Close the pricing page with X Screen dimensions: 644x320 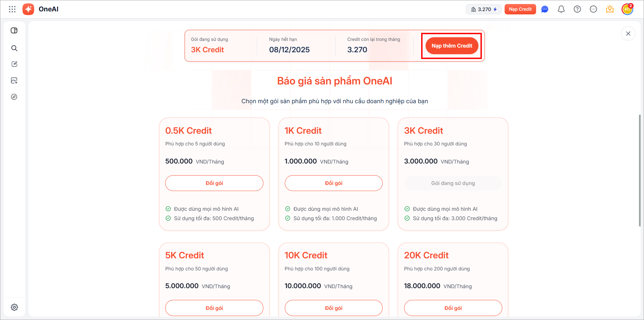coord(628,34)
